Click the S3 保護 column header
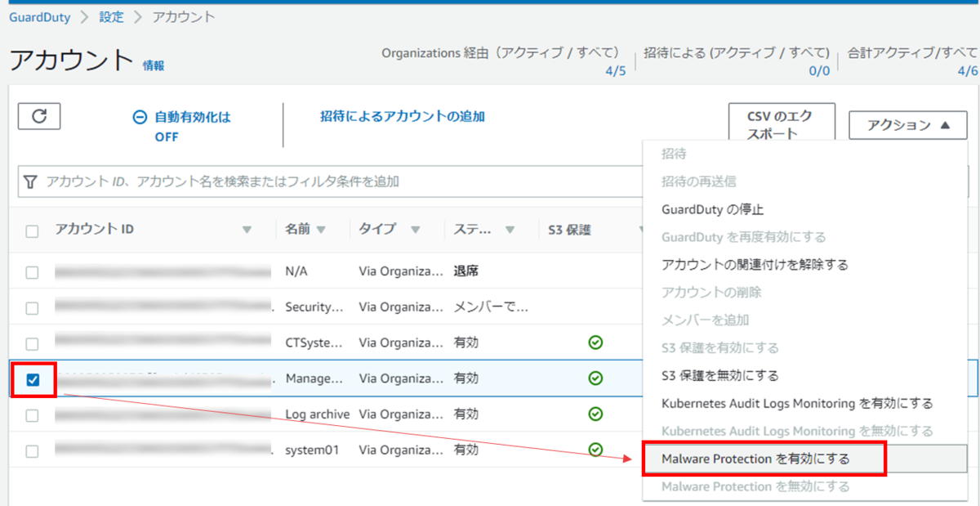 [x=570, y=230]
